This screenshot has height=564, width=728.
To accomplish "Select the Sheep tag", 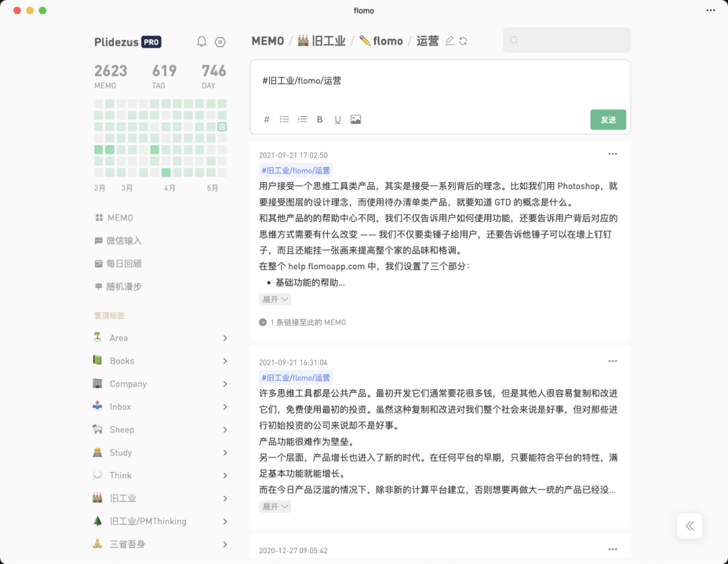I will point(121,430).
